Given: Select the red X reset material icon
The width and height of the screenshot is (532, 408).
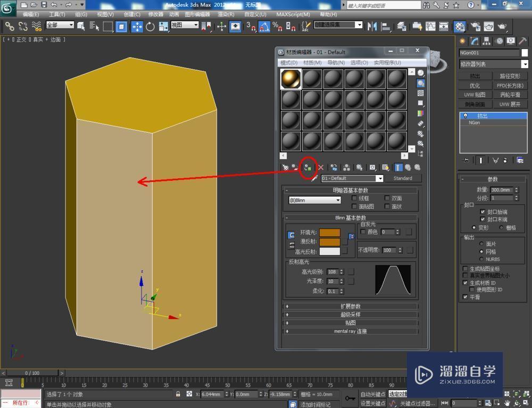Looking at the screenshot, I should 321,168.
